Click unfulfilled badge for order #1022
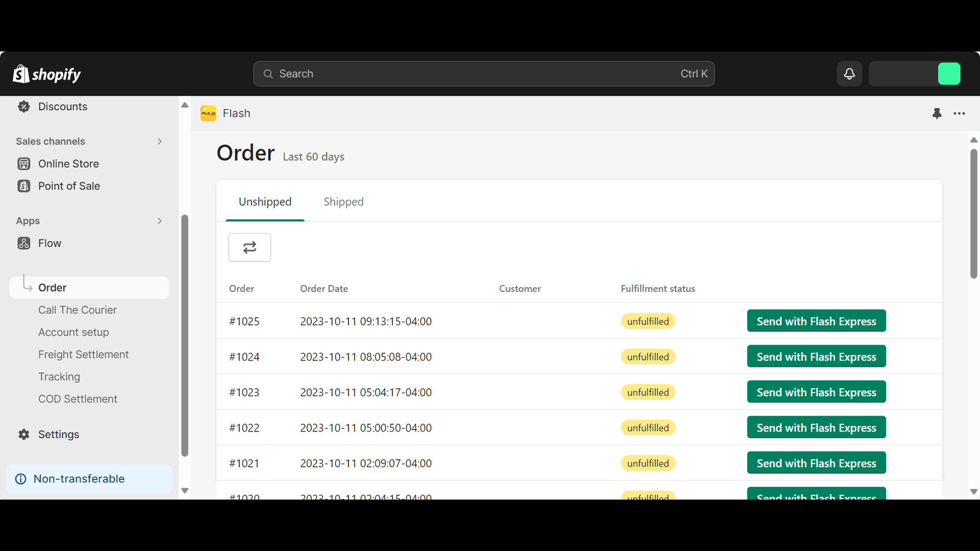 [x=648, y=428]
